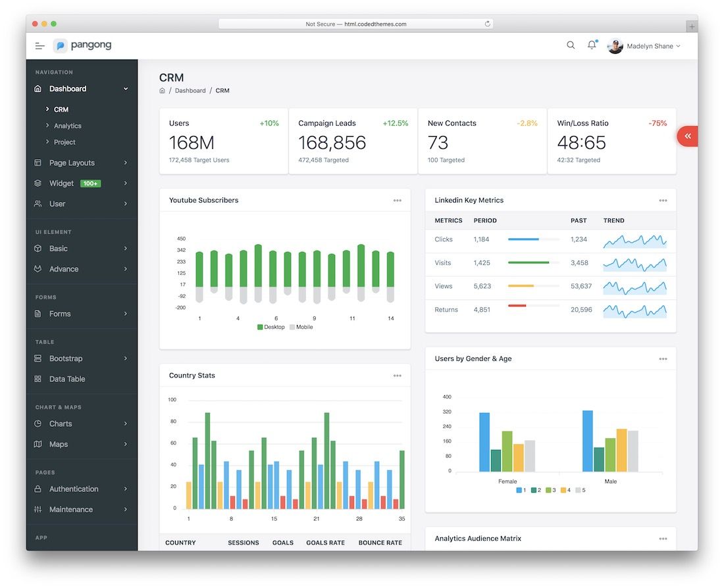This screenshot has height=588, width=724.
Task: Click the hamburger menu collapse icon
Action: [40, 46]
